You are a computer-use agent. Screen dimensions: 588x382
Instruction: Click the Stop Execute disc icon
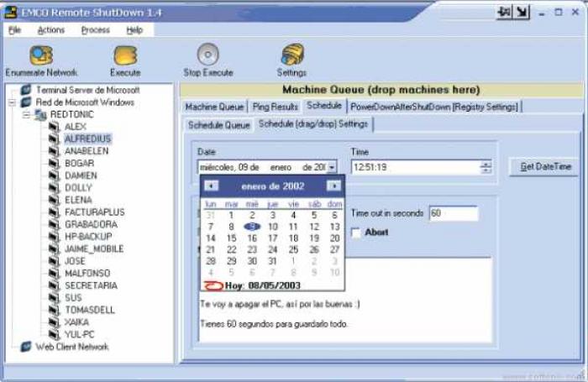coord(207,55)
